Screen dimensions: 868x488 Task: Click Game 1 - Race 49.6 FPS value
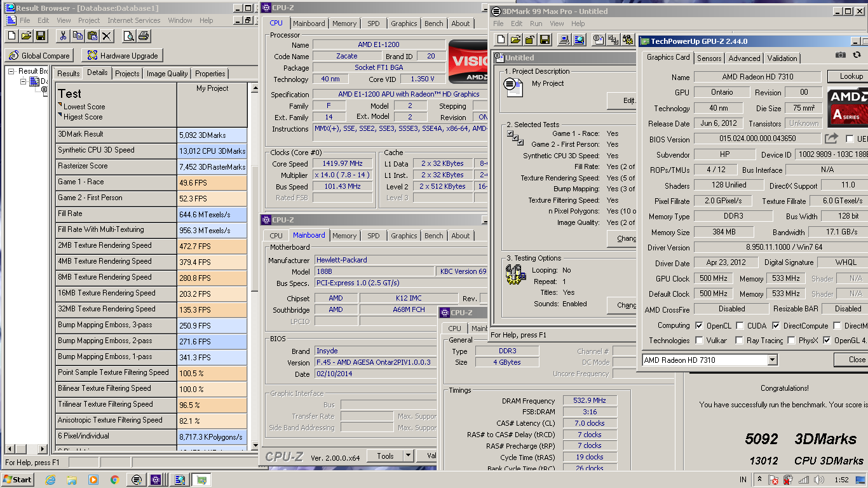212,182
